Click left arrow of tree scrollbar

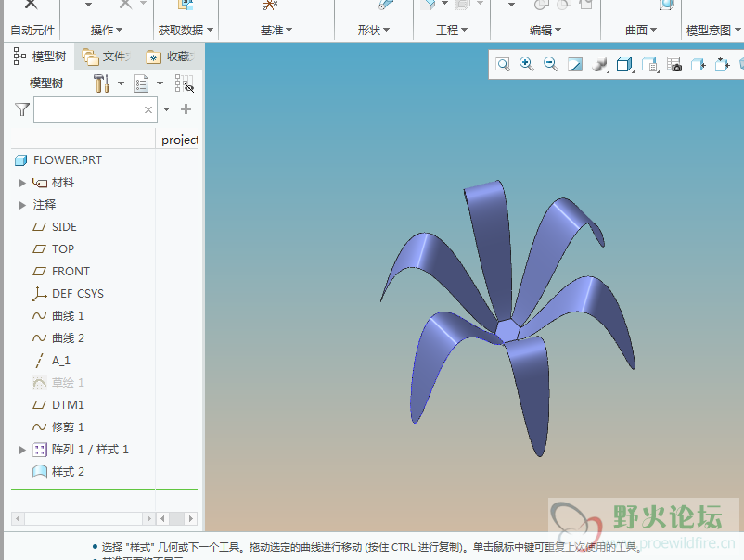[18, 519]
